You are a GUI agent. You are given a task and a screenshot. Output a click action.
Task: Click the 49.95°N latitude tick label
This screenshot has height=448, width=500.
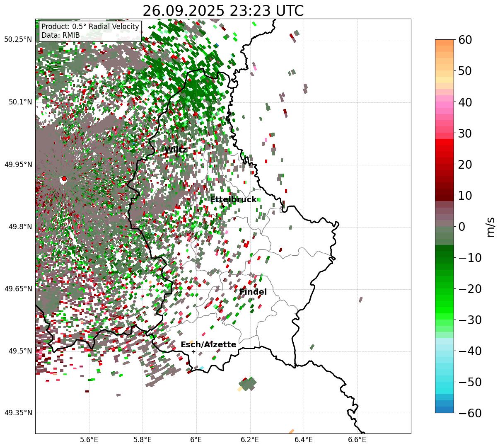[18, 165]
